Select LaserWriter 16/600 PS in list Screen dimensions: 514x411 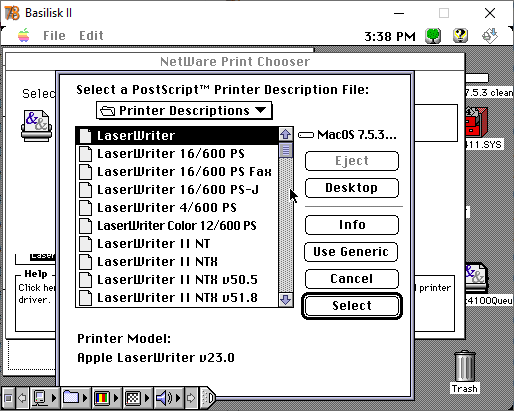tap(177, 153)
